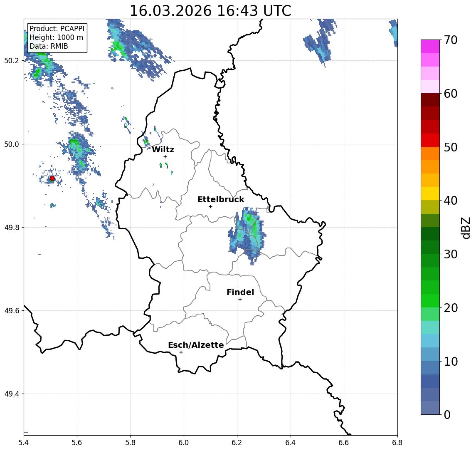Select the Ettelbruck city label
Image resolution: width=476 pixels, height=451 pixels.
coord(221,200)
